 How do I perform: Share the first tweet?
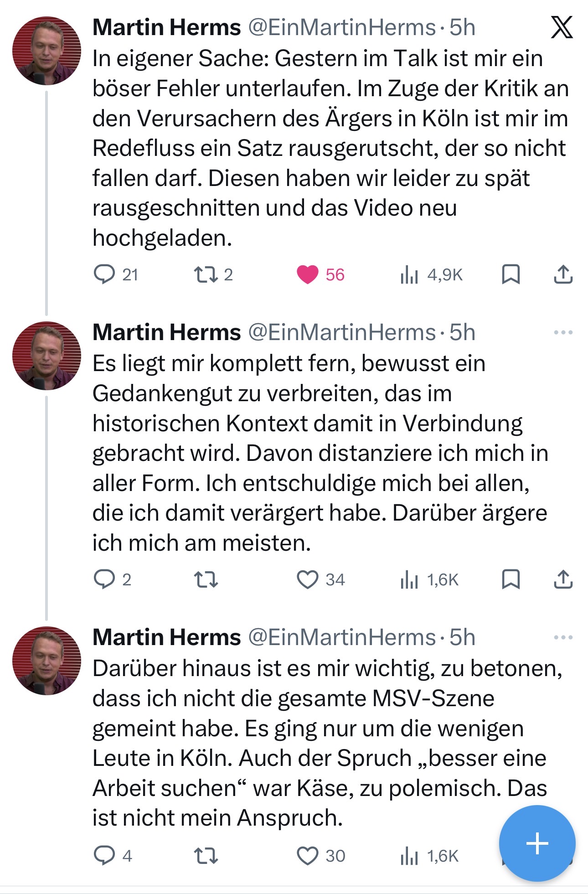(x=563, y=274)
